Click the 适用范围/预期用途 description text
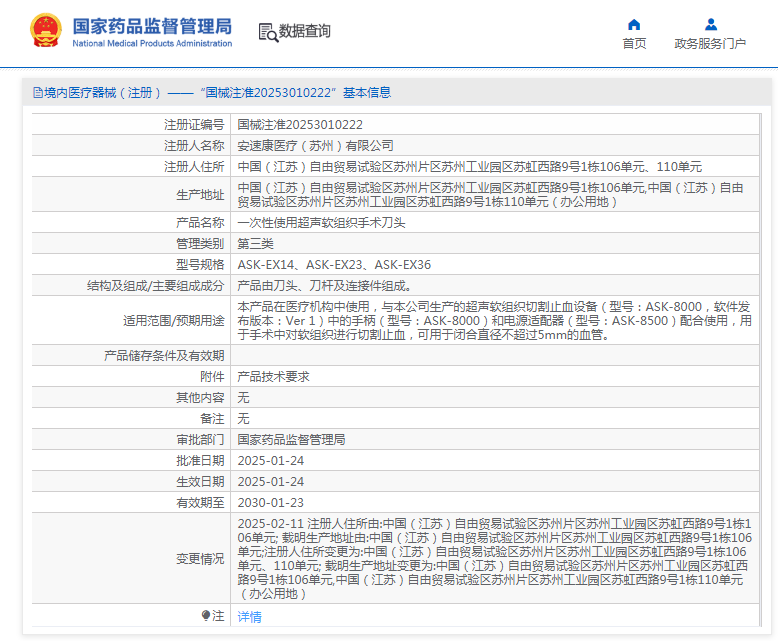The image size is (778, 641). pos(494,320)
